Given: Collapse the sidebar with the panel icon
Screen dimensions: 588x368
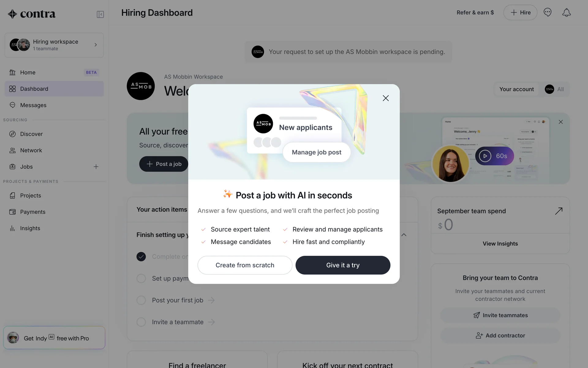Looking at the screenshot, I should tap(100, 14).
